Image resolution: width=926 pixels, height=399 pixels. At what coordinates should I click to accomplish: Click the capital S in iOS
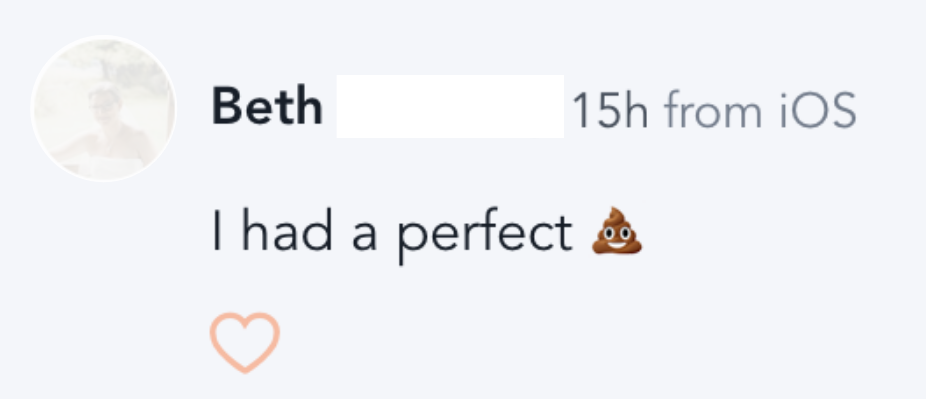tap(842, 110)
